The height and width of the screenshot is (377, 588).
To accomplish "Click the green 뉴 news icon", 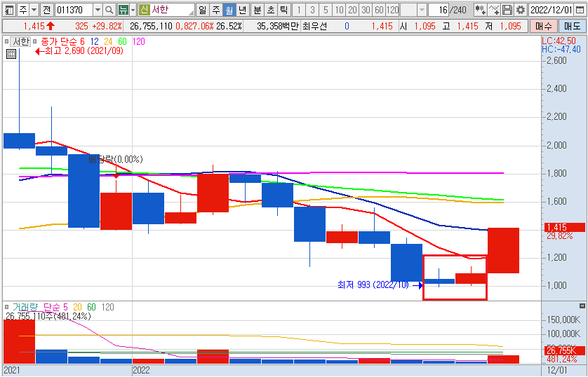I will pos(123,10).
